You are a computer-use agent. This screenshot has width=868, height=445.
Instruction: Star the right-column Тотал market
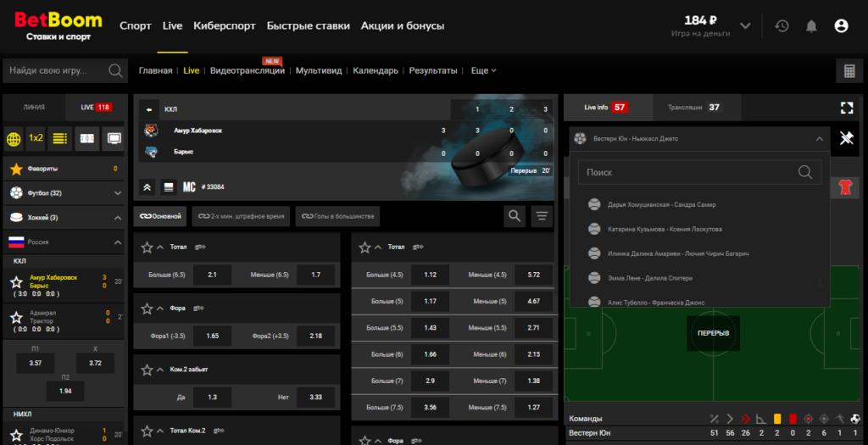(364, 248)
